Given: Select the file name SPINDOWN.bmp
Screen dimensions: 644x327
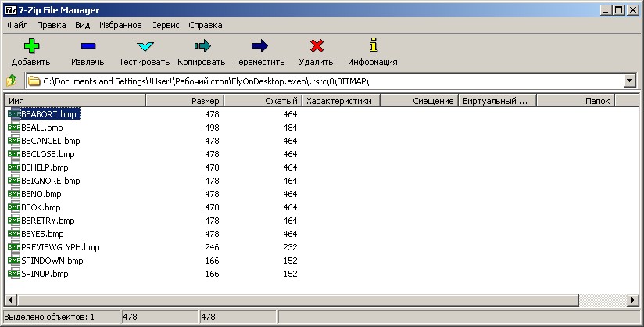Looking at the screenshot, I should (x=52, y=261).
